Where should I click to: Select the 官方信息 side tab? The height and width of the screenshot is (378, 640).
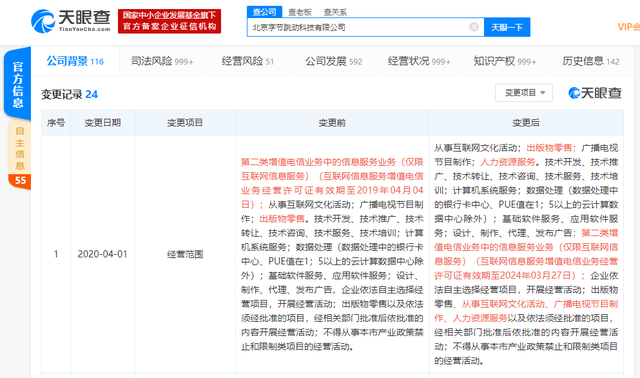click(18, 84)
